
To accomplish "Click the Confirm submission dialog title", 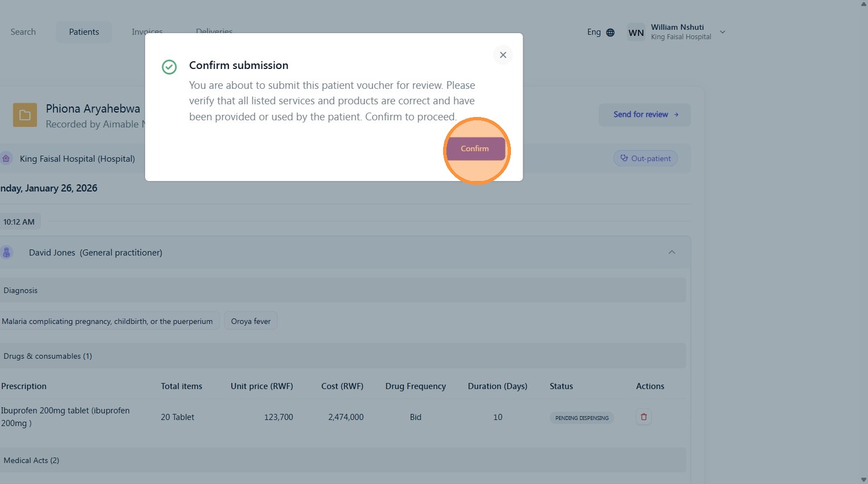I will (x=239, y=65).
